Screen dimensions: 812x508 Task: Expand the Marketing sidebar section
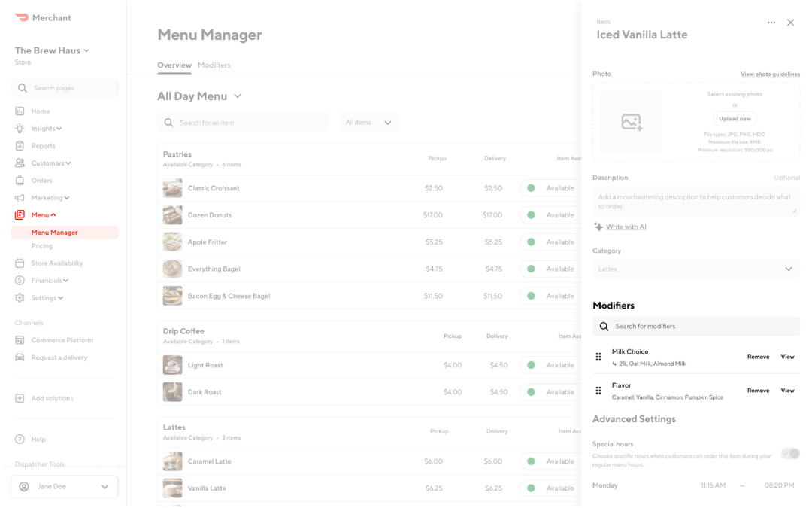click(x=50, y=198)
